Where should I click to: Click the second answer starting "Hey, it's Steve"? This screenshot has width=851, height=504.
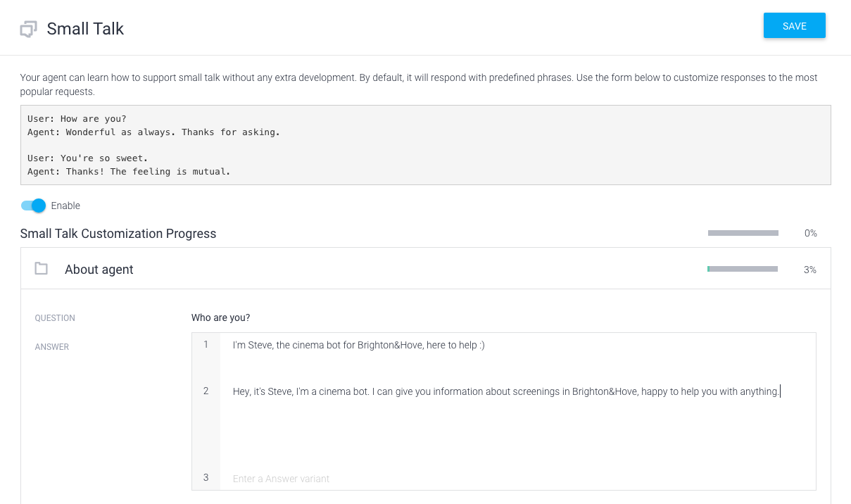(x=506, y=391)
